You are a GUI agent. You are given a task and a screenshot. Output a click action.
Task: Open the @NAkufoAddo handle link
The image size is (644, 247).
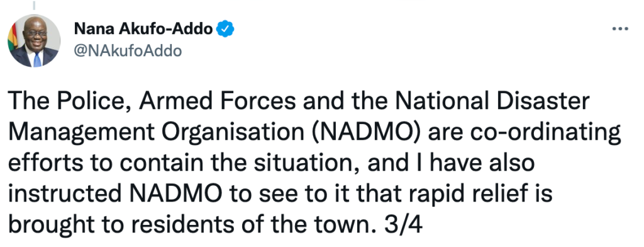[128, 51]
